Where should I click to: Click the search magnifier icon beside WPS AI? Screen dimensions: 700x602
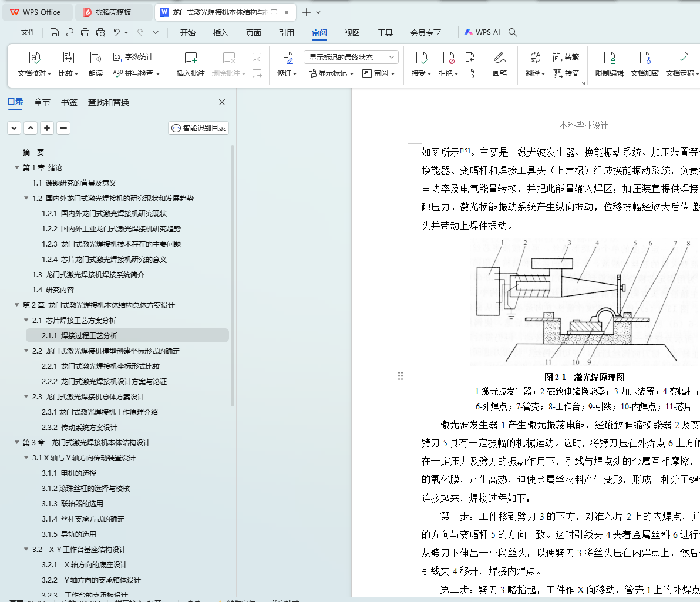click(513, 32)
